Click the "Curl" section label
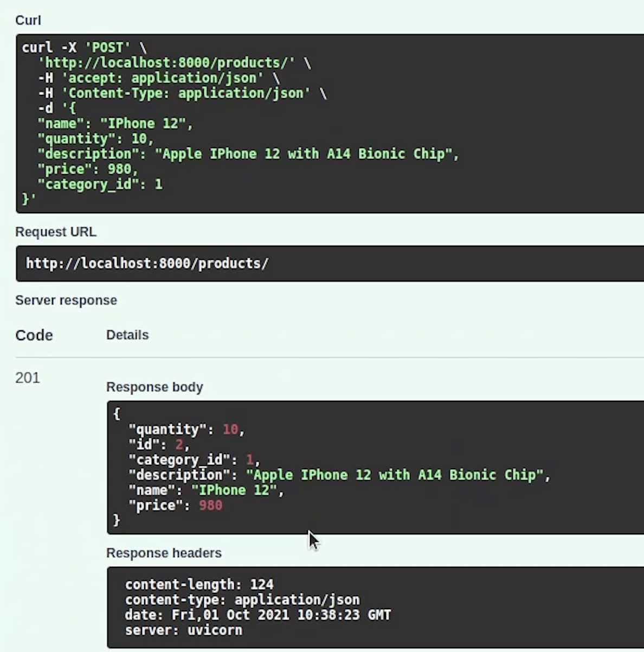The image size is (644, 652). click(28, 21)
